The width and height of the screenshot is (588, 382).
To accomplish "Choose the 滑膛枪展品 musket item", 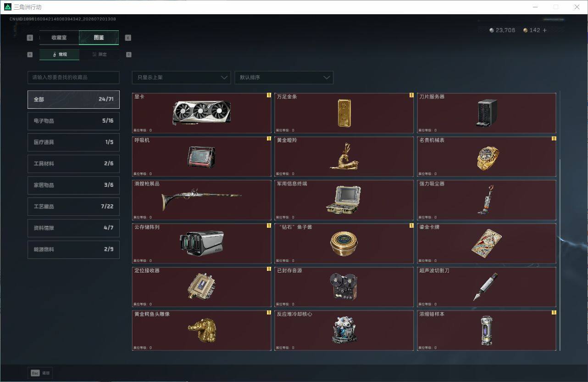I will click(201, 200).
